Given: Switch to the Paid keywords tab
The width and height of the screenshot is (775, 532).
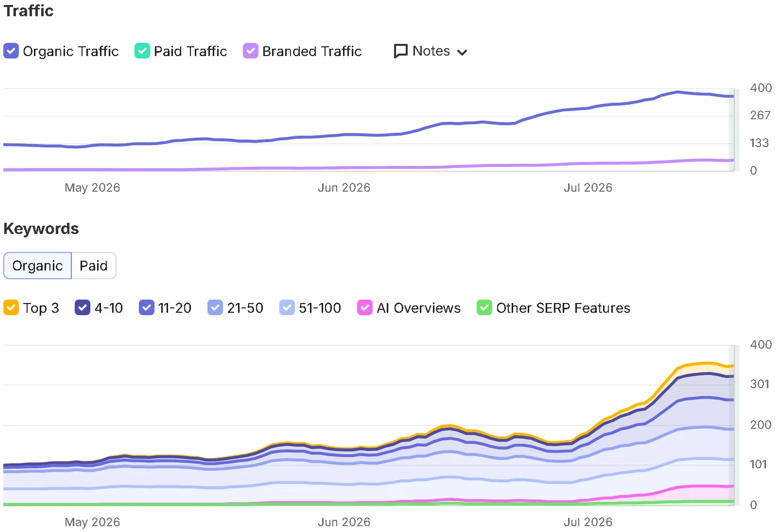Looking at the screenshot, I should point(94,266).
